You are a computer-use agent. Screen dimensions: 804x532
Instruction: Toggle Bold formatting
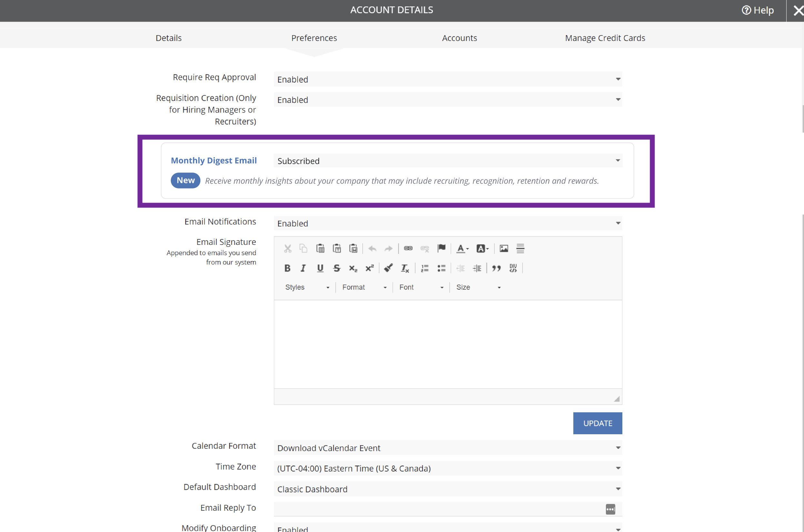[287, 268]
